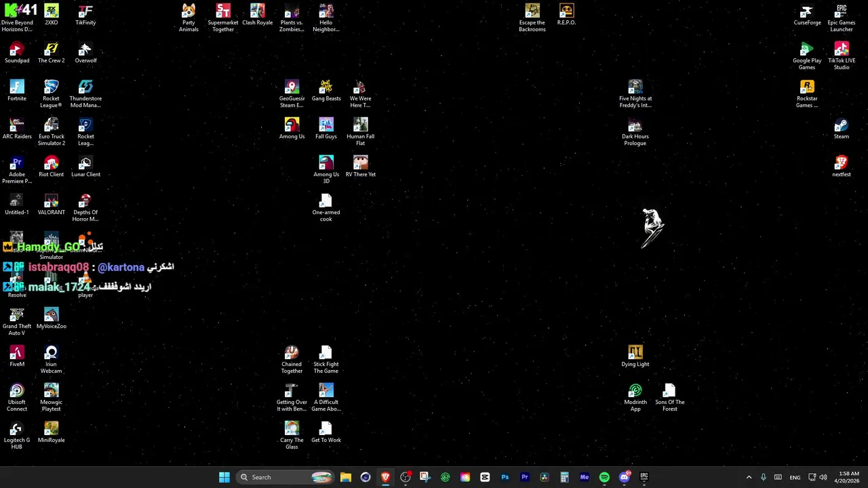Open File Explorer from the taskbar

click(x=345, y=477)
